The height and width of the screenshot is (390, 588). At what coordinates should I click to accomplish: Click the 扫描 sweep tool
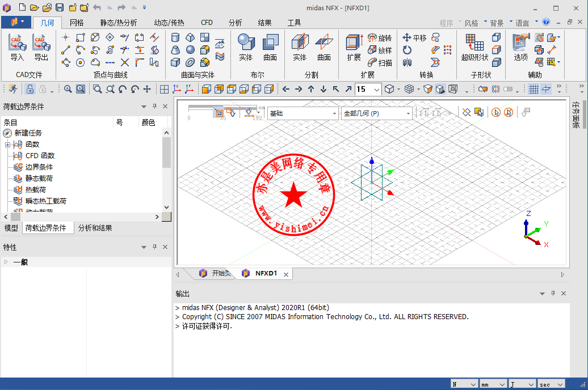[x=380, y=62]
